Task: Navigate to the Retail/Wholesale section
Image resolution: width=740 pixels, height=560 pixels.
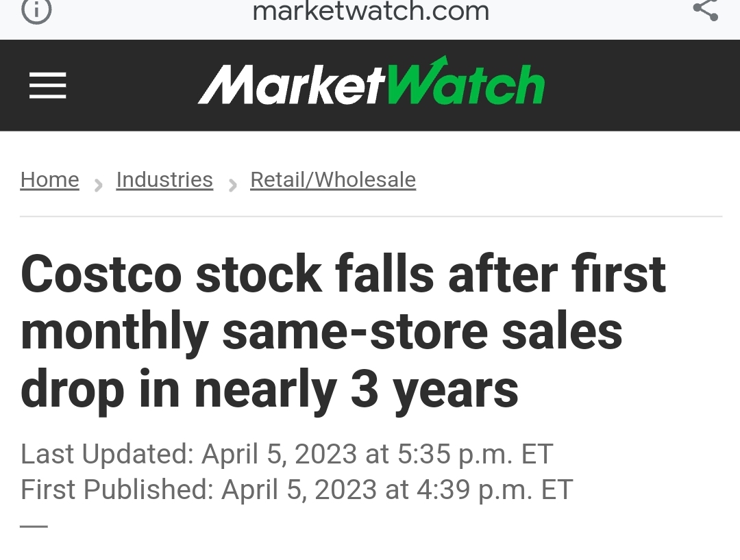Action: [333, 179]
